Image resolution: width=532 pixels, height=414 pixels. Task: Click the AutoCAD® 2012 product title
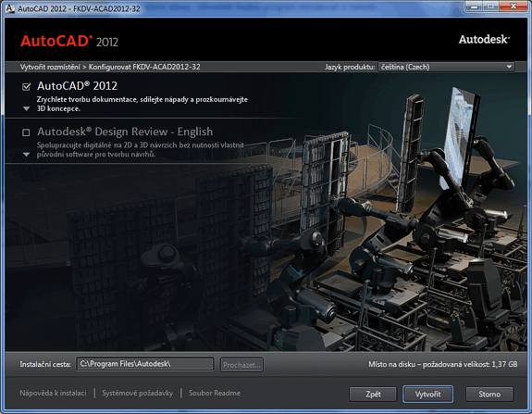point(78,86)
